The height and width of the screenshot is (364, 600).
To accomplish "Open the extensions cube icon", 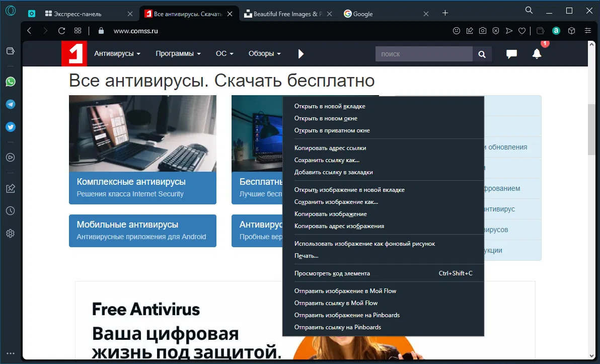I will pos(571,31).
